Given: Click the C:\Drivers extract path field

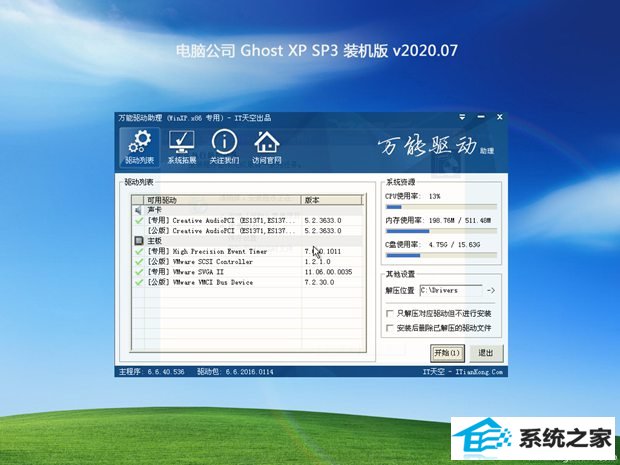Looking at the screenshot, I should (451, 290).
